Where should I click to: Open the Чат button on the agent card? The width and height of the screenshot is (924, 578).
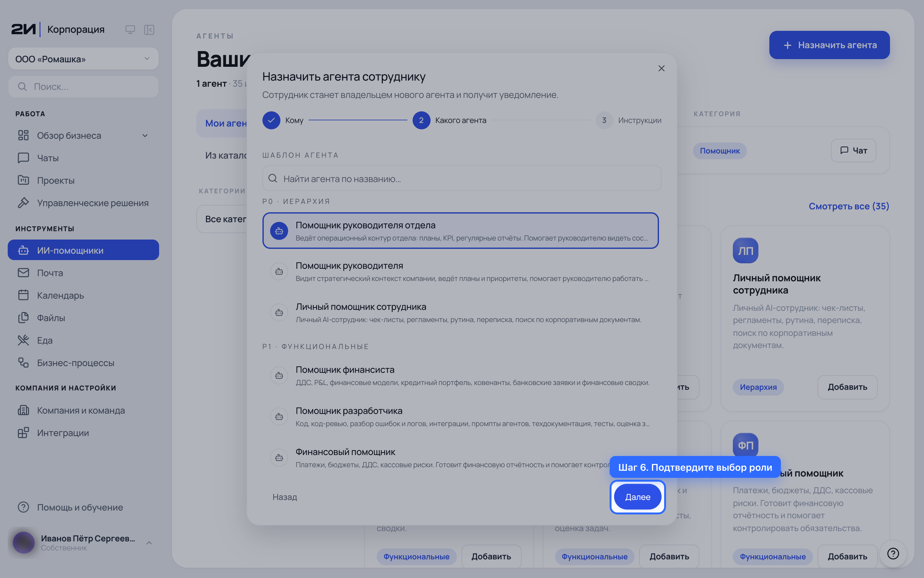(853, 151)
